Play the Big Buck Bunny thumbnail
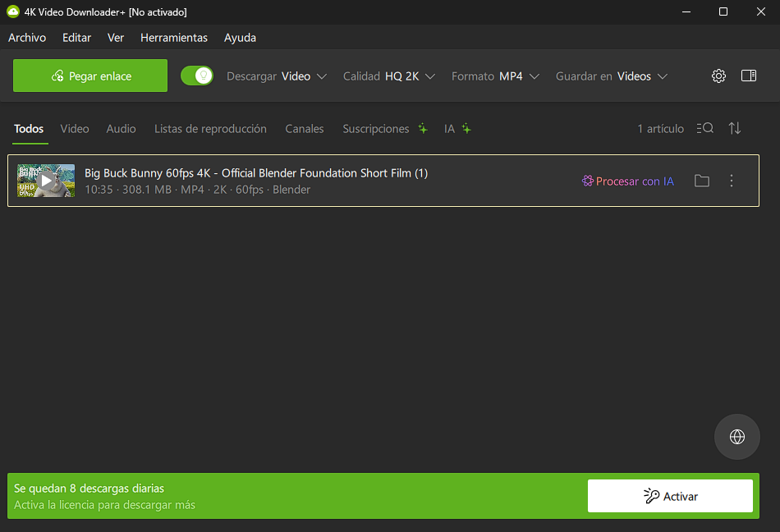The height and width of the screenshot is (532, 780). [46, 181]
